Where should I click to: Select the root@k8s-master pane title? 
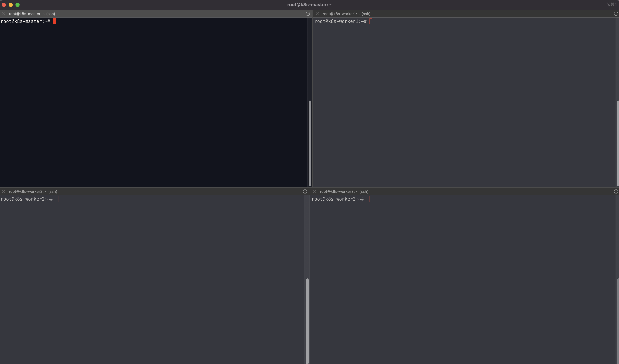(32, 14)
